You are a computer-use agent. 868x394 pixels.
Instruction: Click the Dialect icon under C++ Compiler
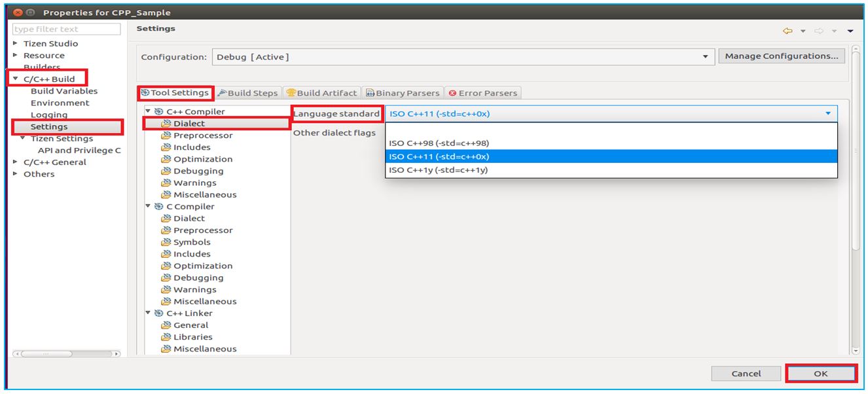(x=166, y=124)
